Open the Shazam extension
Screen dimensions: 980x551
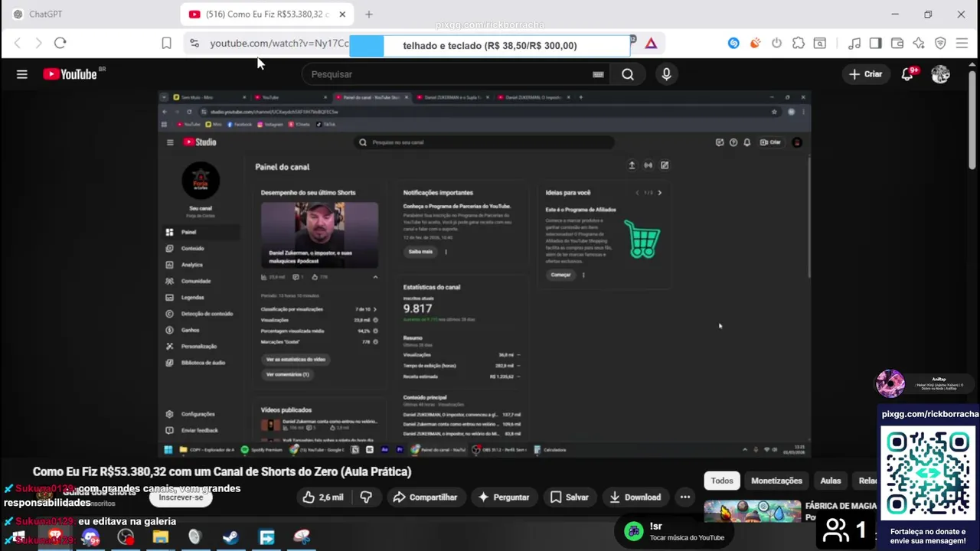[x=733, y=44]
